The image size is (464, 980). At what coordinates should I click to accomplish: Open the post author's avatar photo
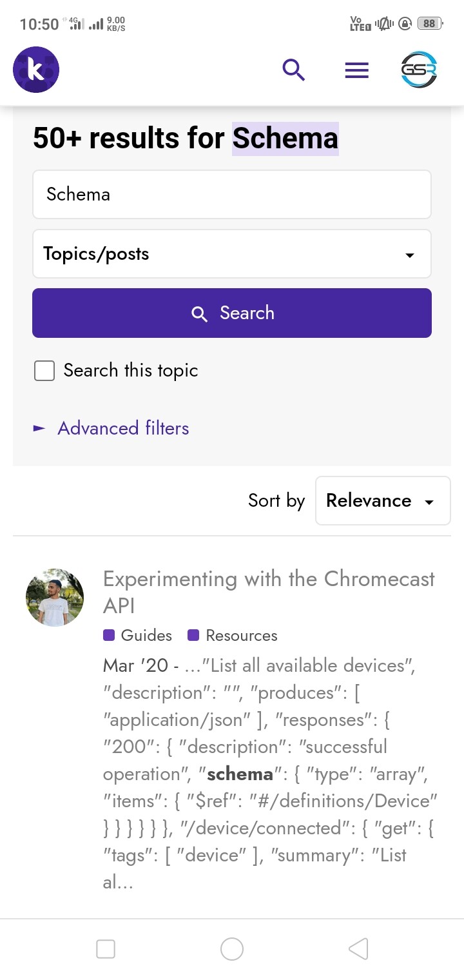point(55,598)
